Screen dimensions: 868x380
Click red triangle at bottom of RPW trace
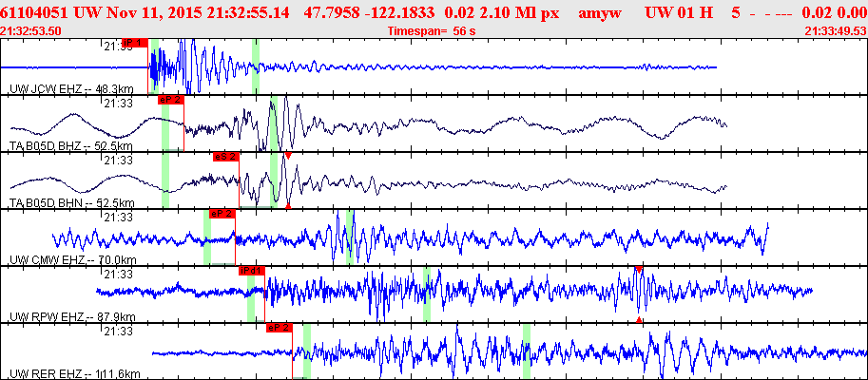point(639,319)
